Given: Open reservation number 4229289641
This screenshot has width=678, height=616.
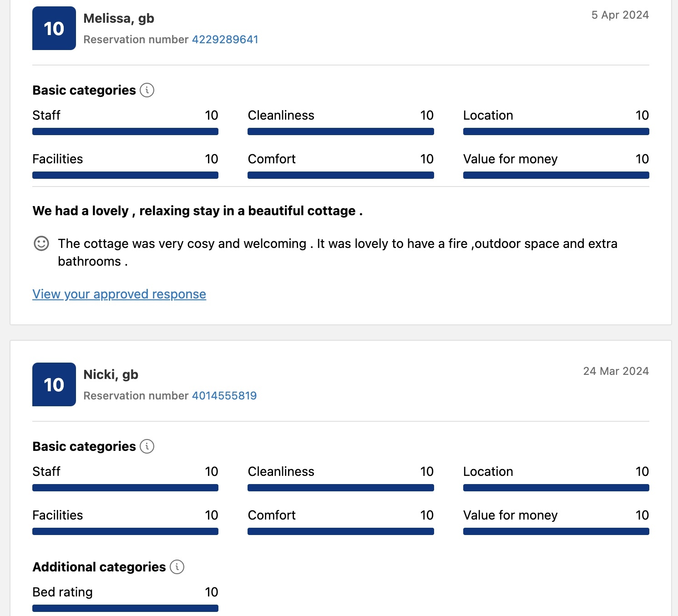Looking at the screenshot, I should [225, 40].
